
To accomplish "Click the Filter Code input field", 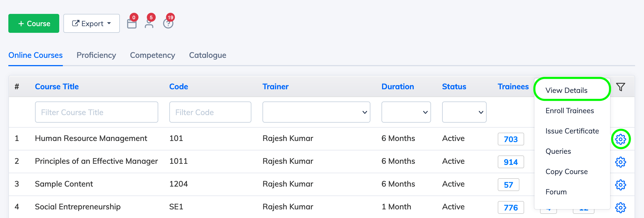I will click(210, 112).
